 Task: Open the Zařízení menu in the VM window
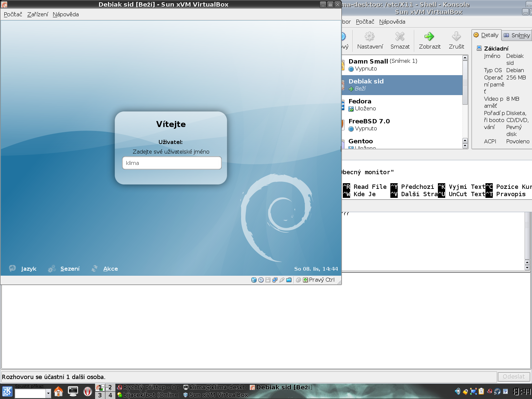(38, 14)
